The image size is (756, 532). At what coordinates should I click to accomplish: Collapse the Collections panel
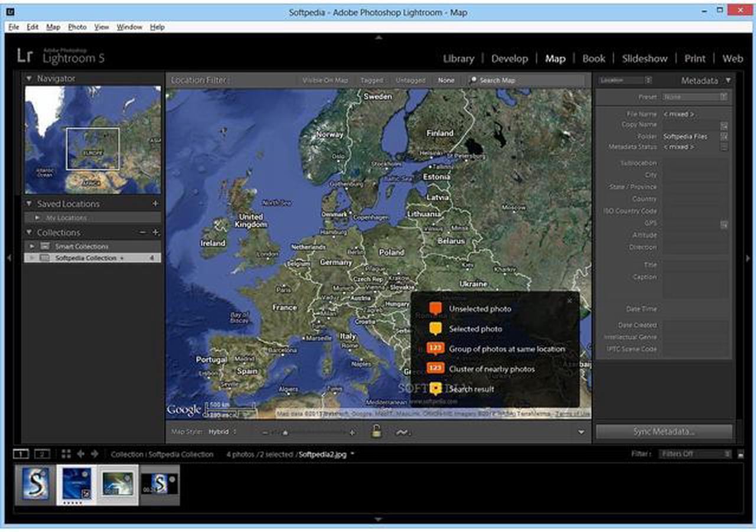28,233
